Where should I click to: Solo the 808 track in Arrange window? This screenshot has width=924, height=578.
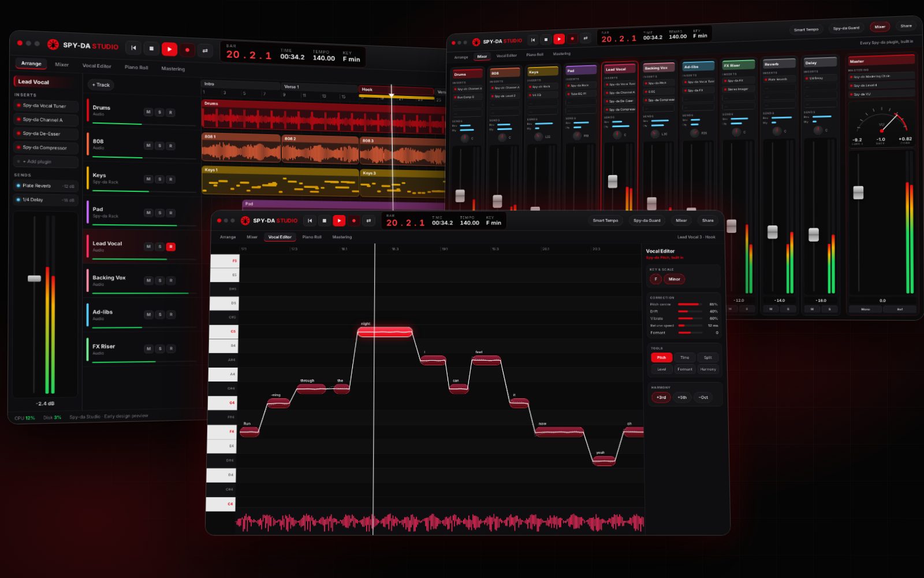click(x=160, y=146)
